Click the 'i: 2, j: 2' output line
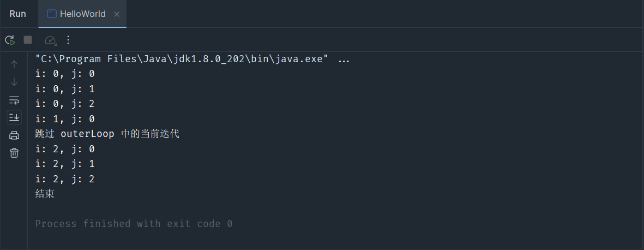Viewport: 644px width, 250px height. click(65, 179)
